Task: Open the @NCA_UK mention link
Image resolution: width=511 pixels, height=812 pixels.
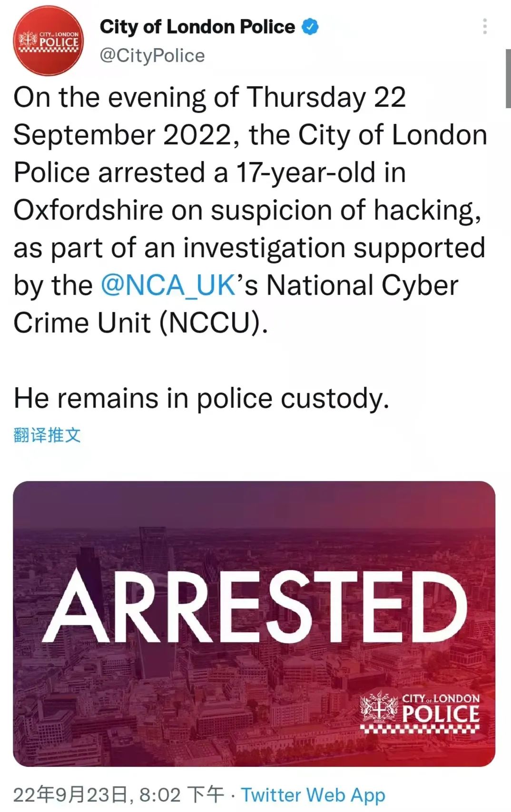Action: click(168, 286)
